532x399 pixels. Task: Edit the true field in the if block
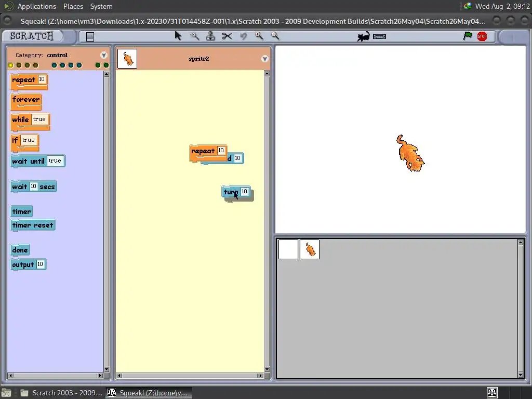(x=29, y=140)
